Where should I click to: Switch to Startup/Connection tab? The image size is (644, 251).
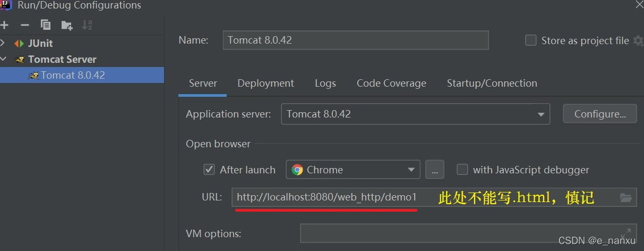(492, 83)
